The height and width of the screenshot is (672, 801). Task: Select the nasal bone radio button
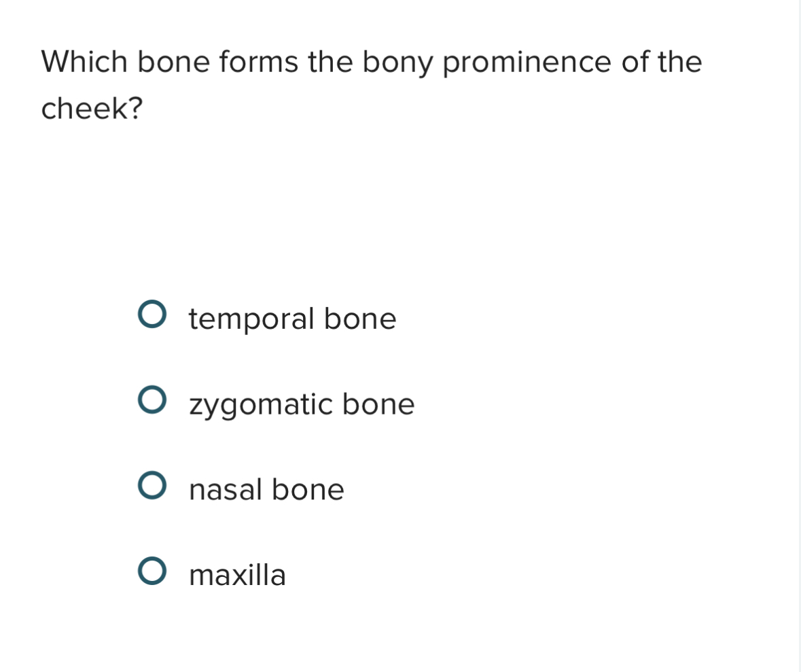(x=154, y=486)
